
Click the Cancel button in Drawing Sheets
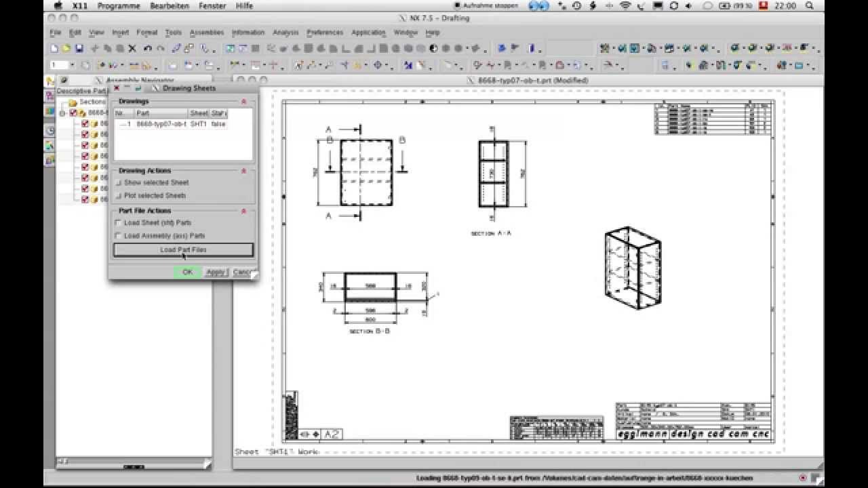tap(242, 272)
